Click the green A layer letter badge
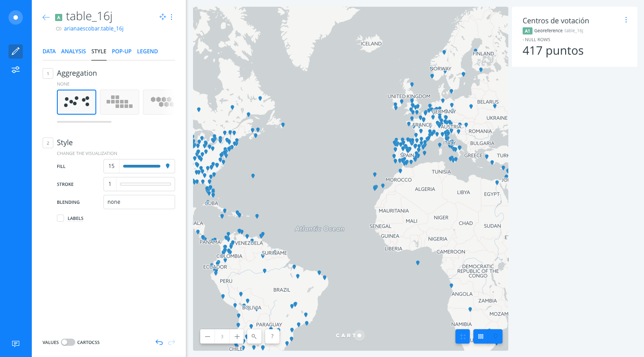Image resolution: width=644 pixels, height=357 pixels. click(58, 17)
